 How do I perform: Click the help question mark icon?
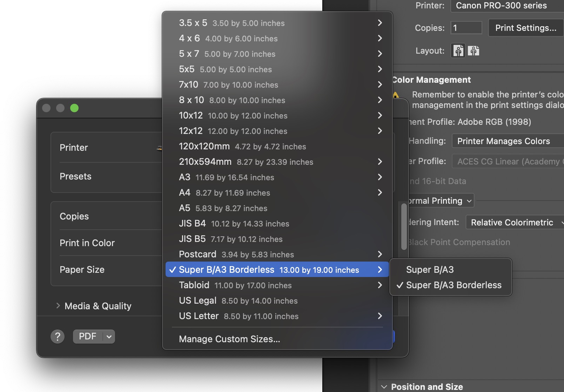pos(58,336)
